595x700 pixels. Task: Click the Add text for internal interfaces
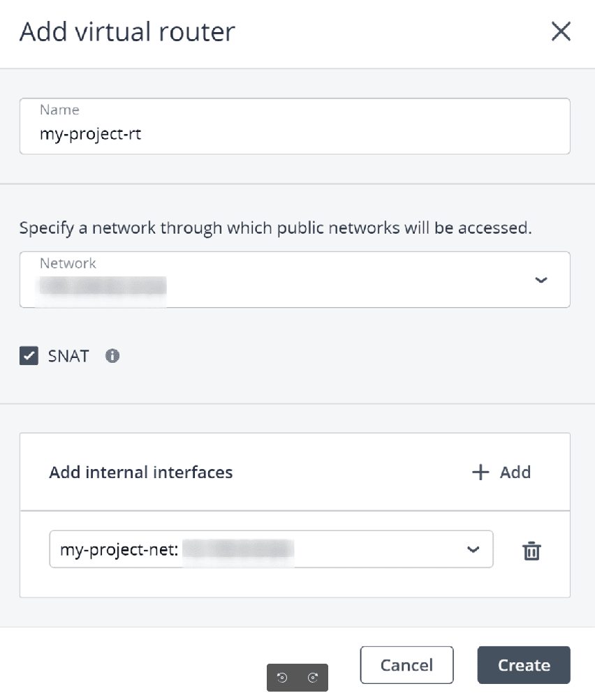515,472
